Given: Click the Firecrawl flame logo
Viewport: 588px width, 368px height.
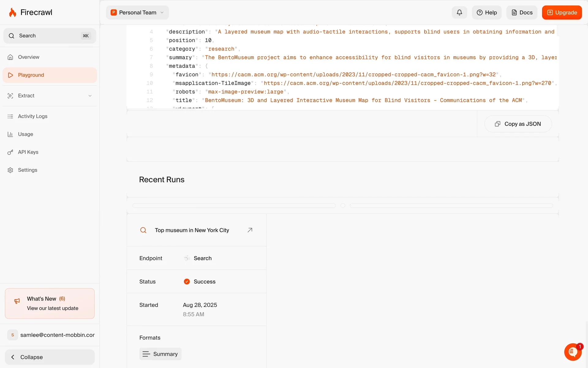Looking at the screenshot, I should coord(13,13).
